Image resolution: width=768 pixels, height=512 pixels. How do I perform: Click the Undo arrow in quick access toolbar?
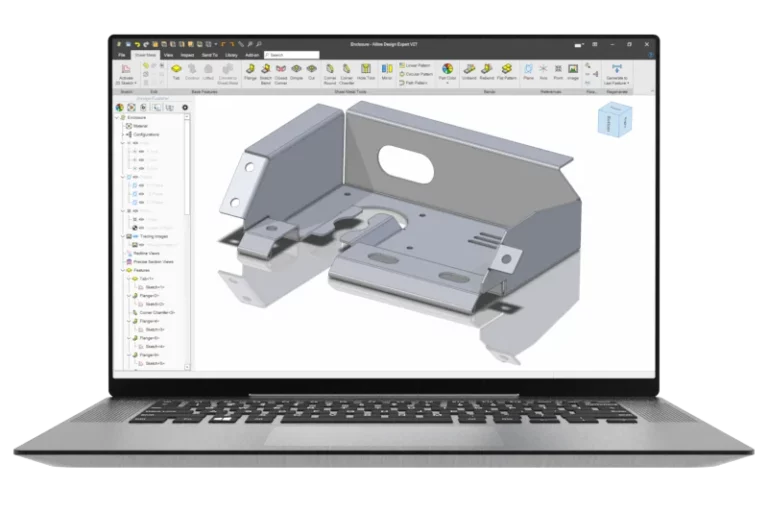click(137, 44)
